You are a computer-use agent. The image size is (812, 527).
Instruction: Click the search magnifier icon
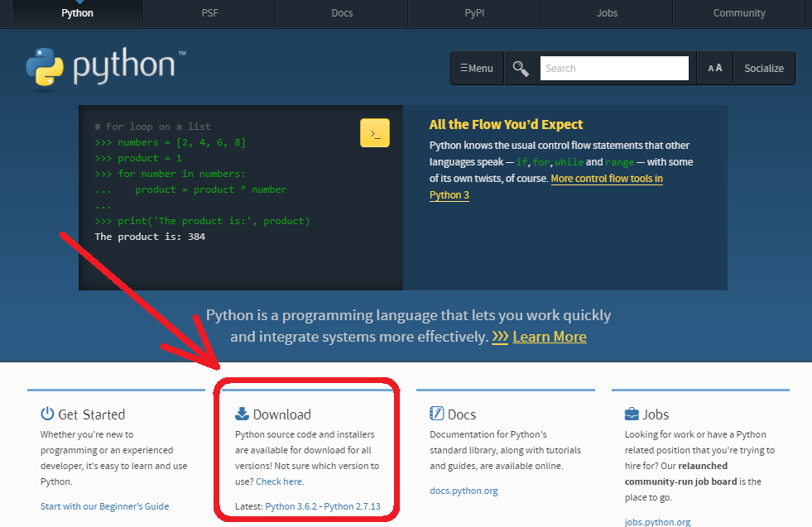click(x=521, y=68)
